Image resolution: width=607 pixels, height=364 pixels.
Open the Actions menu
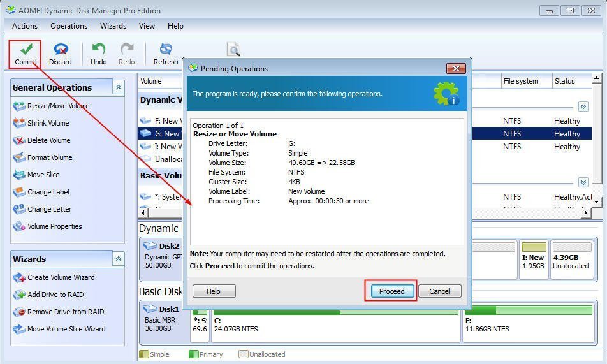pos(25,26)
